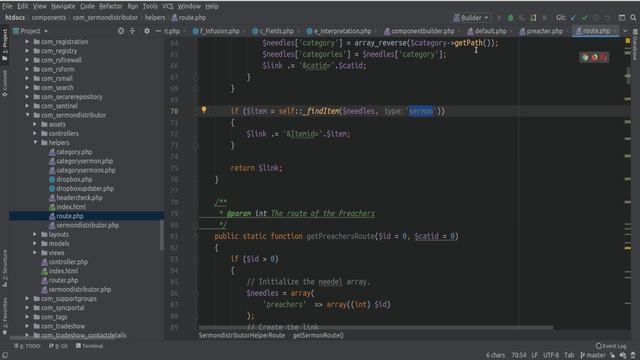Show hidden editor tabs chevron

tap(625, 31)
